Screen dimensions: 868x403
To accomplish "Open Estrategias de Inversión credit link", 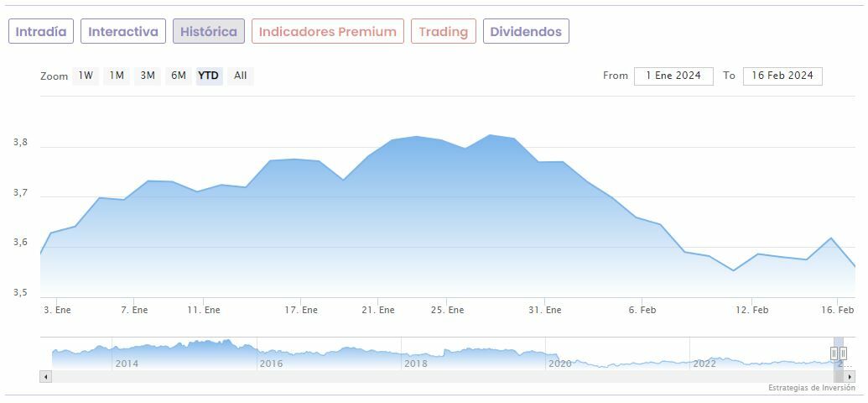I will coord(811,388).
